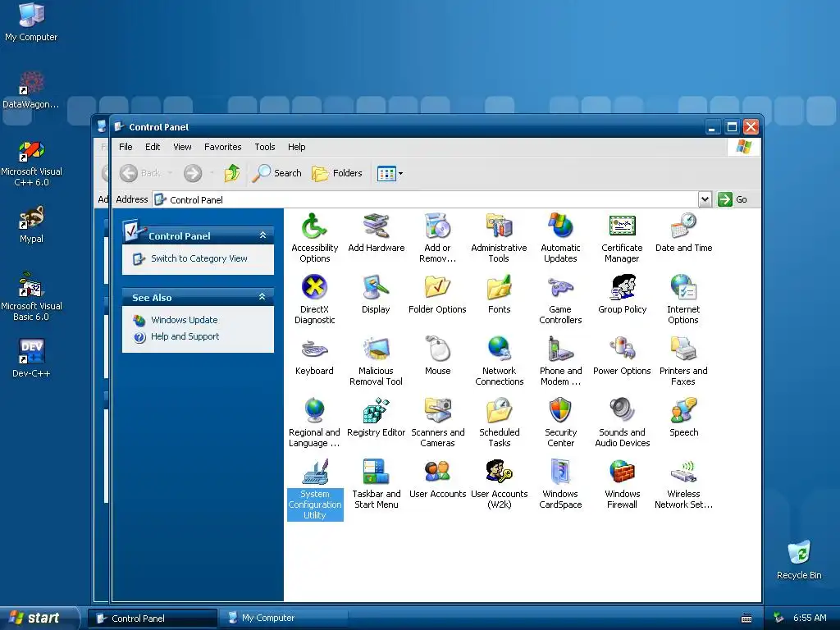Open Internet Options icon

pyautogui.click(x=683, y=299)
